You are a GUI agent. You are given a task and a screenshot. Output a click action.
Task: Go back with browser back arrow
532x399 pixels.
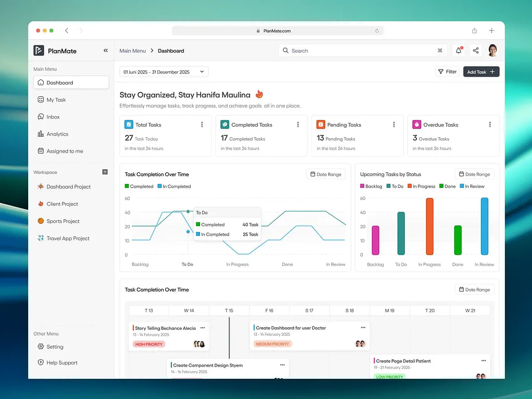[x=66, y=30]
